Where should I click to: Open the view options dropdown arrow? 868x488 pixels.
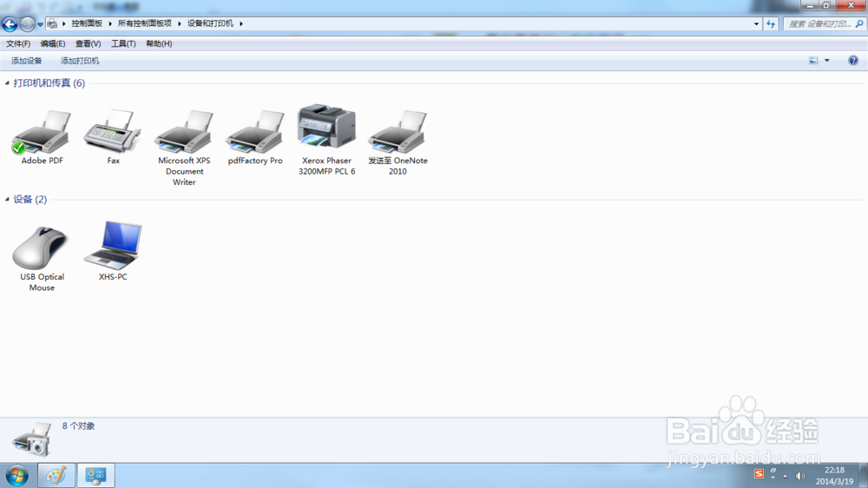[x=827, y=61]
